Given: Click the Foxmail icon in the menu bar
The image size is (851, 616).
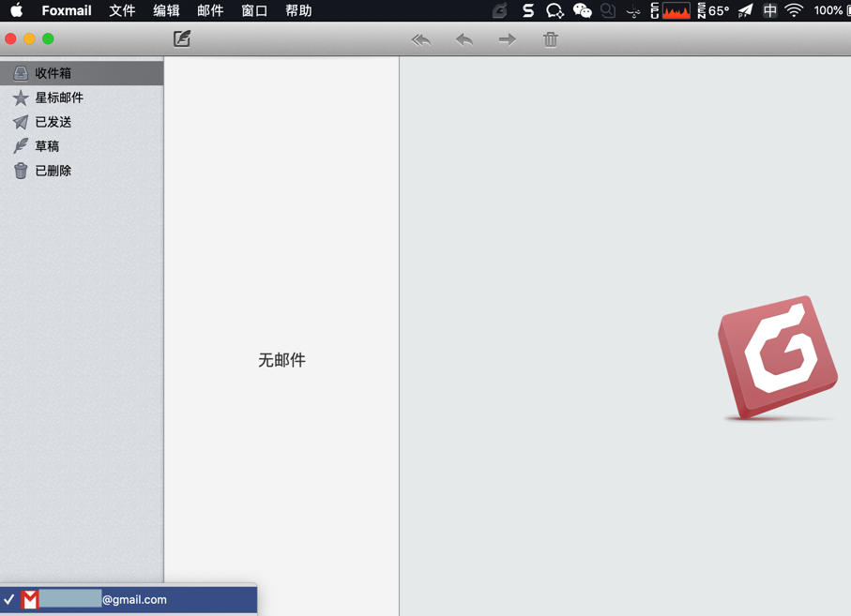Looking at the screenshot, I should [499, 10].
